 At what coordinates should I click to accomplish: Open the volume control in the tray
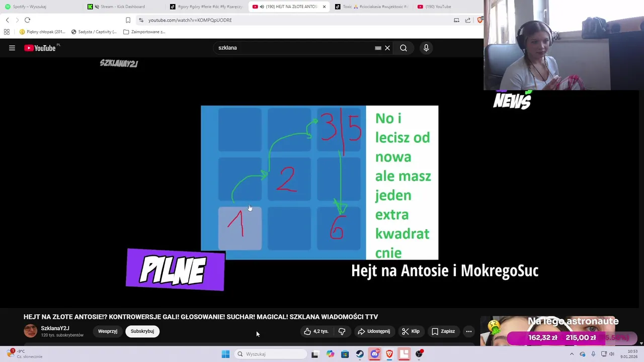612,354
